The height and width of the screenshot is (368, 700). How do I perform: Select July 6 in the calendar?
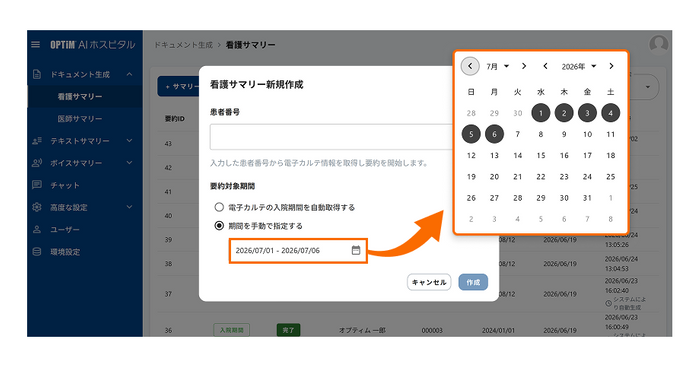coord(494,134)
